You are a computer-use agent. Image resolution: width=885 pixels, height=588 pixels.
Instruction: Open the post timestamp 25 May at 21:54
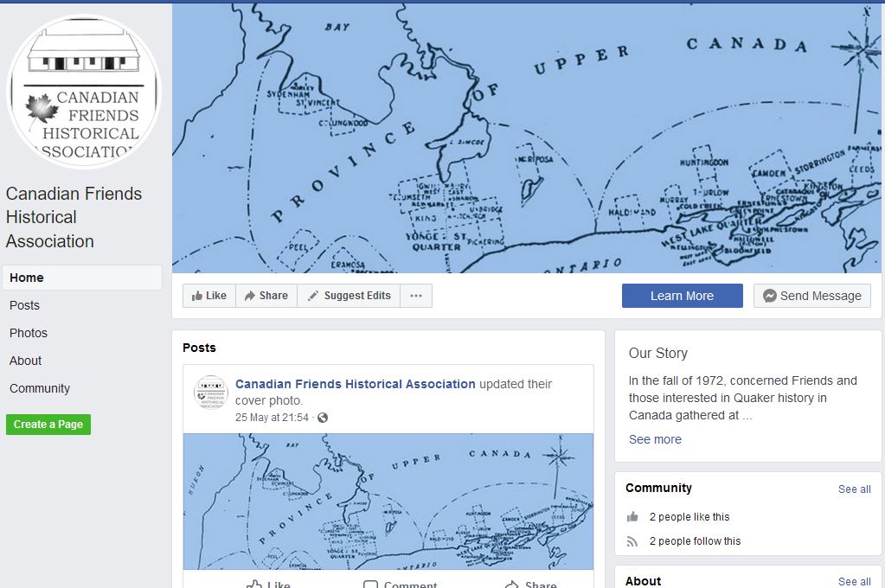pos(272,418)
